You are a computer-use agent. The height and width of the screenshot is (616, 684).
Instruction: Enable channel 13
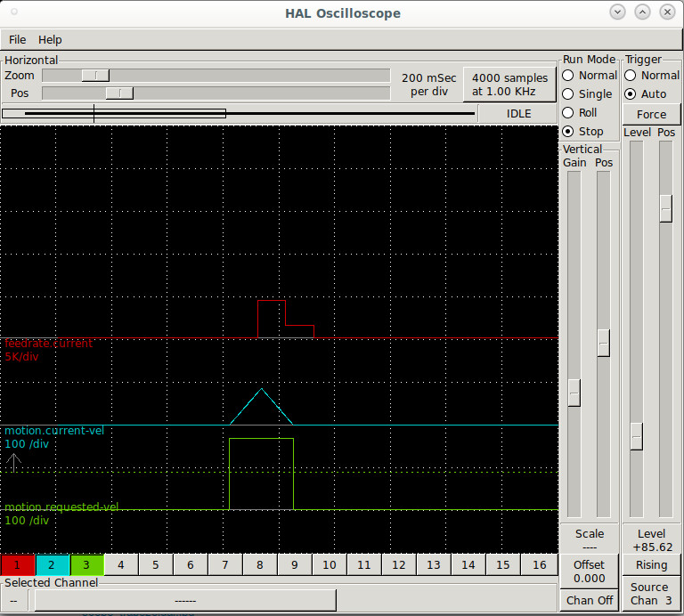(434, 565)
